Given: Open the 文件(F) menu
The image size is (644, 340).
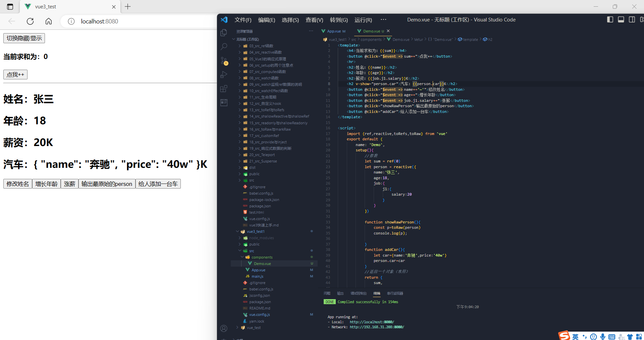Looking at the screenshot, I should [x=243, y=20].
